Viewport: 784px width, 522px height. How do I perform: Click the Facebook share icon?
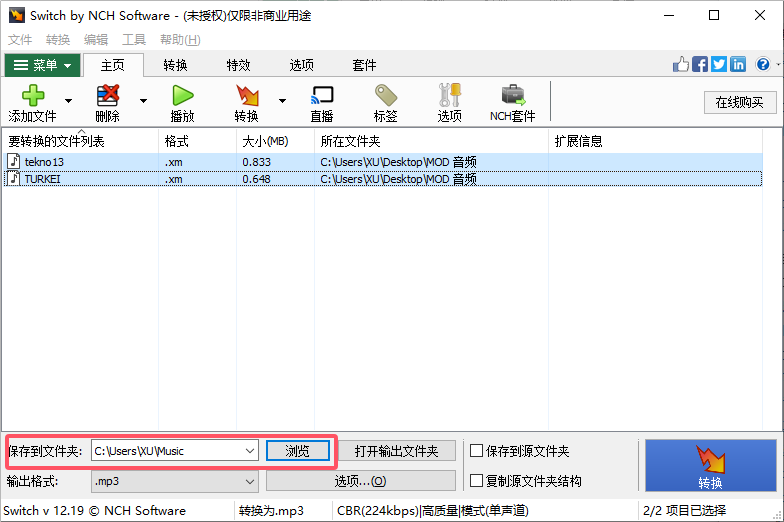pyautogui.click(x=700, y=64)
